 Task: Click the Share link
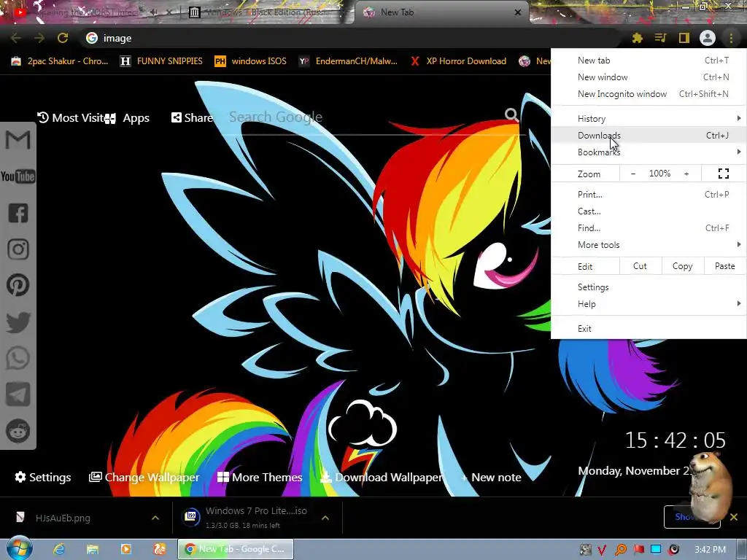point(192,117)
